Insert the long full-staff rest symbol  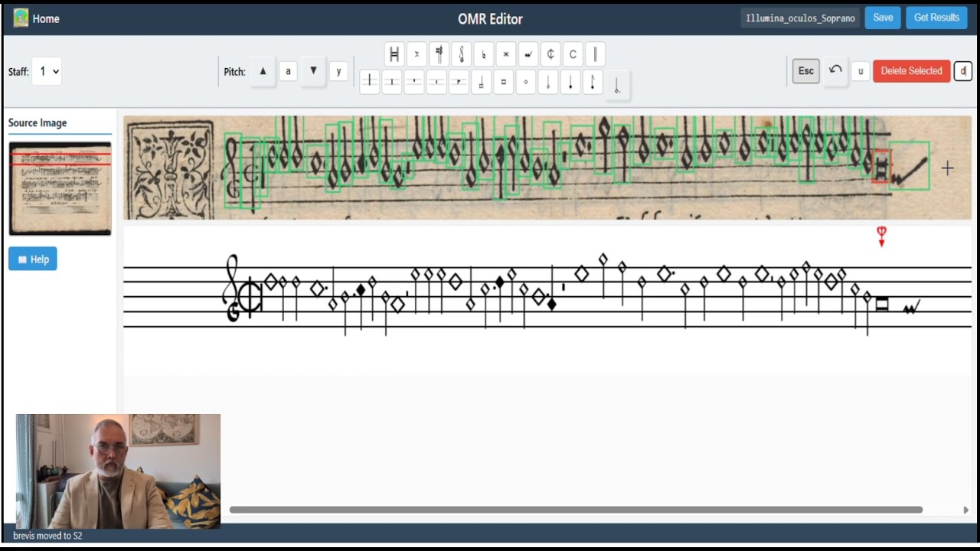tap(369, 82)
